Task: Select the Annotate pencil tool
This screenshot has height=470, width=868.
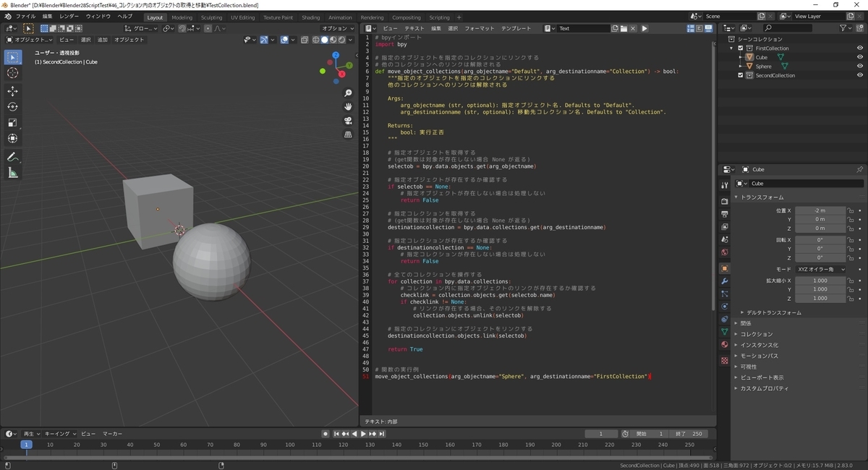Action: pos(13,157)
